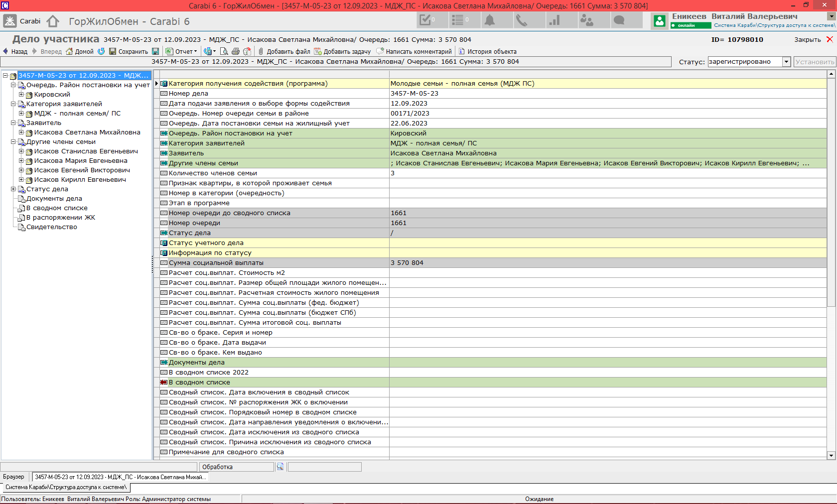
Task: Click the print icon in toolbar
Action: 236,51
